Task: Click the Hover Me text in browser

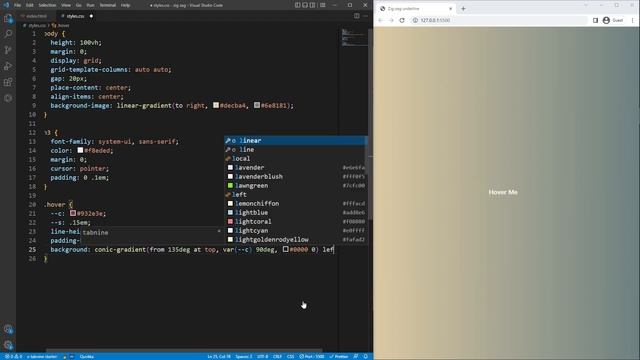Action: (503, 192)
